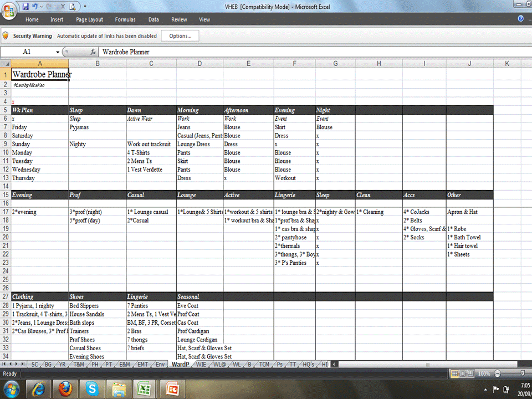
Task: Open the Formulas ribbon tab
Action: point(125,20)
